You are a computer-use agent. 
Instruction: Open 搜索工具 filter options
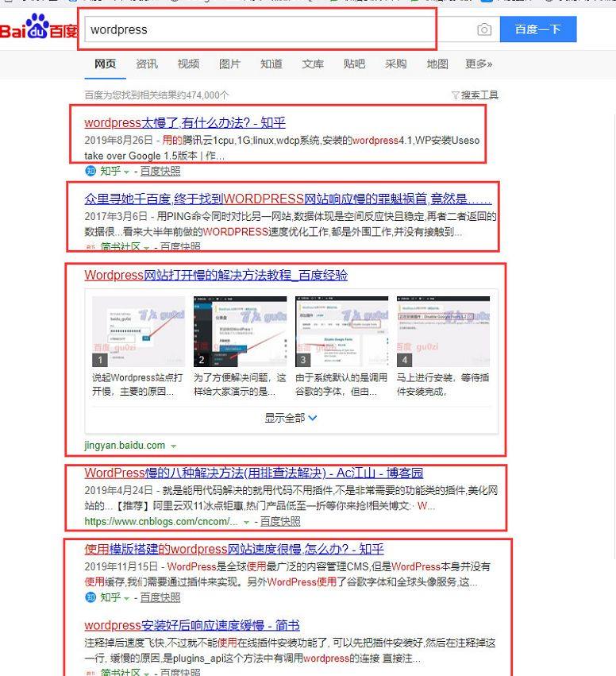[475, 95]
